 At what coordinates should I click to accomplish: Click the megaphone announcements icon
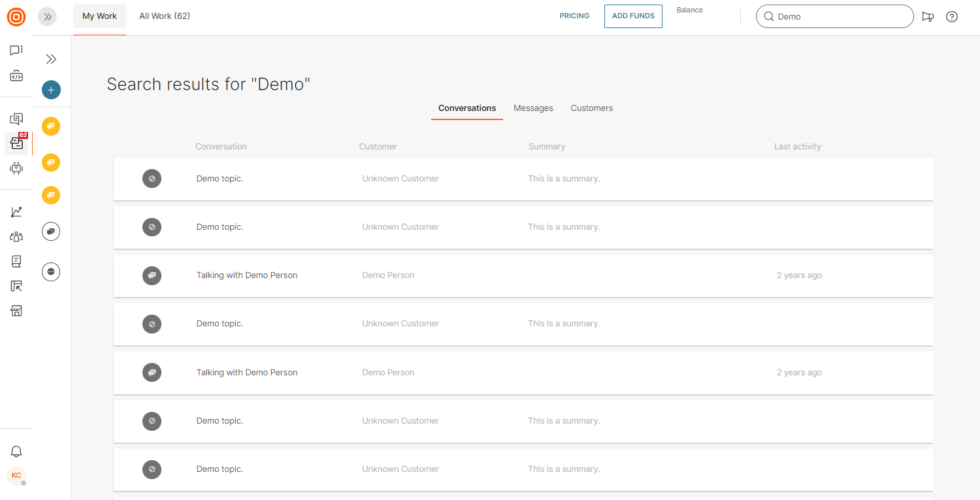tap(928, 17)
